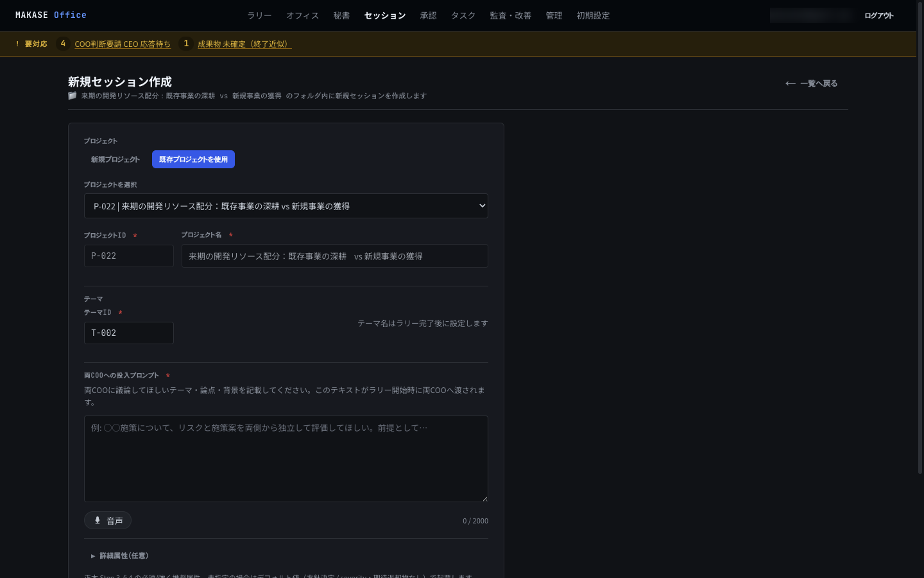Select the セッション nav tab

tap(385, 15)
